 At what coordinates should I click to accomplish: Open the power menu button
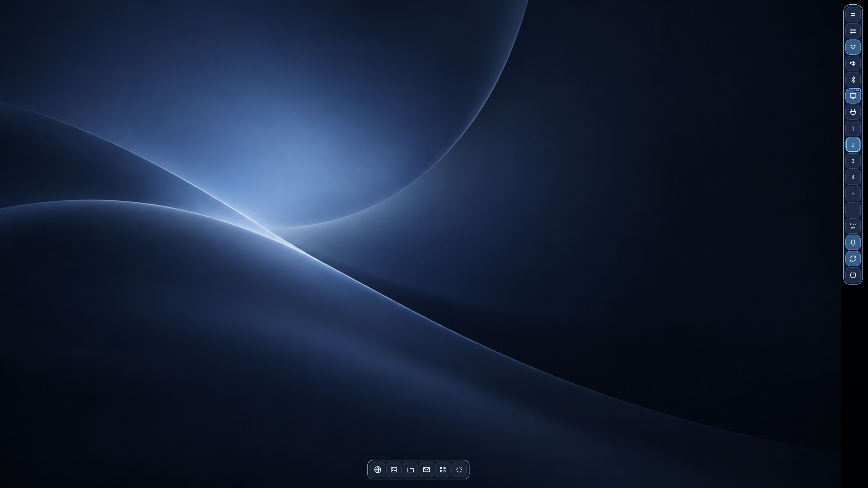click(853, 275)
